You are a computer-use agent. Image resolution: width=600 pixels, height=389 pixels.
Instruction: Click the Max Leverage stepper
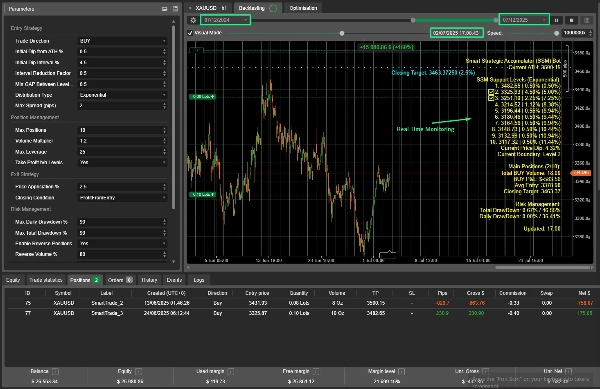[x=165, y=152]
